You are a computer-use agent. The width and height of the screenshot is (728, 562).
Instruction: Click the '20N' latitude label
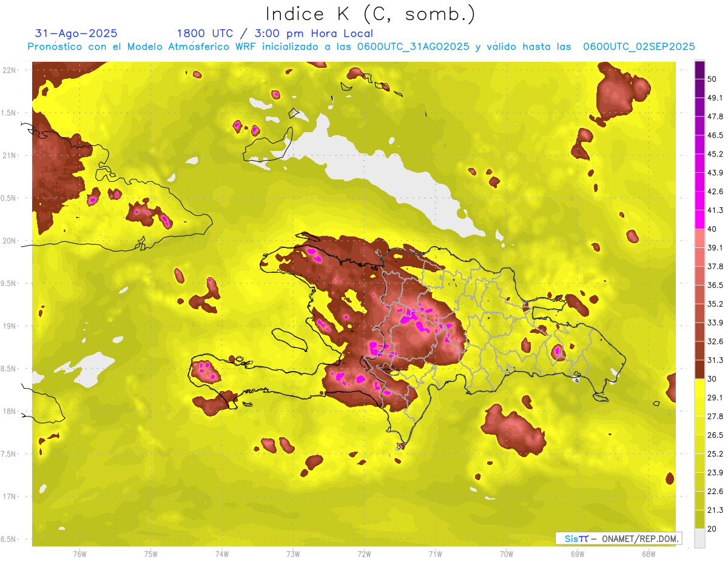pyautogui.click(x=9, y=241)
